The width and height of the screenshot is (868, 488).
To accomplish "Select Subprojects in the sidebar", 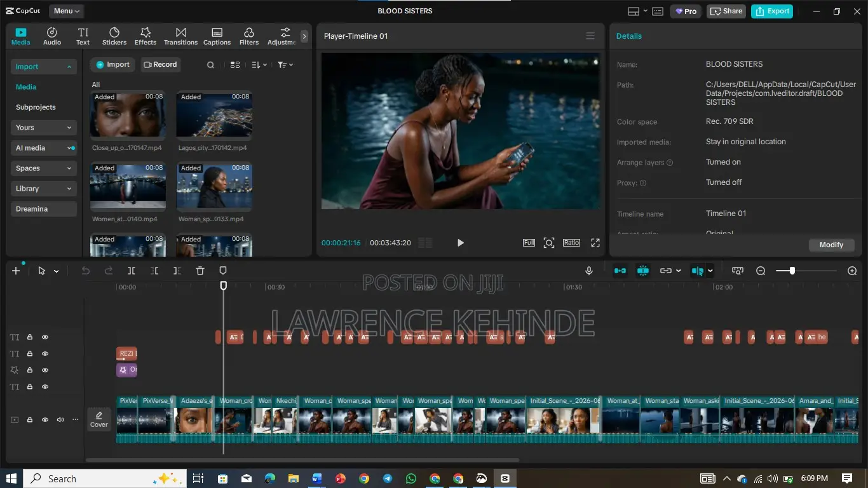I will point(36,107).
